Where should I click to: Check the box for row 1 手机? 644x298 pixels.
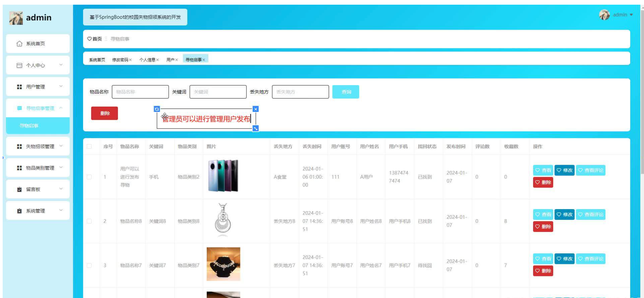click(89, 177)
